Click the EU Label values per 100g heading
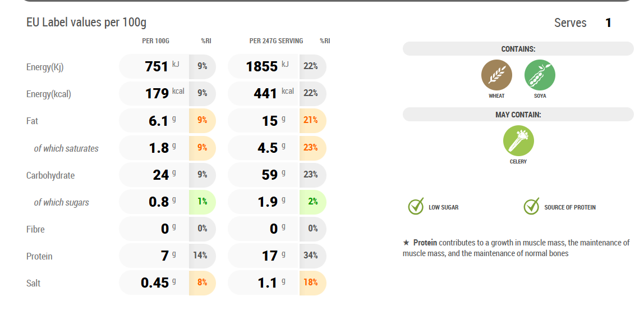644x314 pixels. point(86,23)
